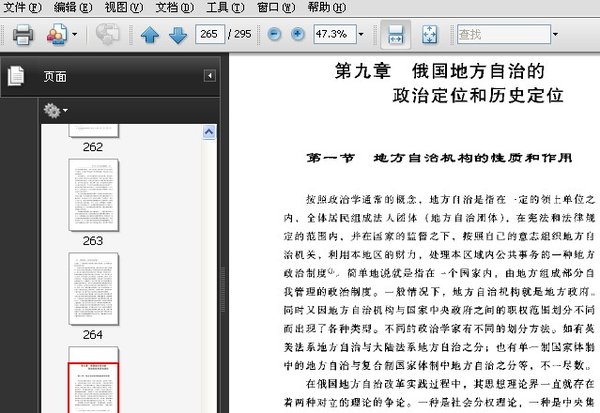Open the gear options menu in pages panel
The image size is (600, 413).
point(55,111)
